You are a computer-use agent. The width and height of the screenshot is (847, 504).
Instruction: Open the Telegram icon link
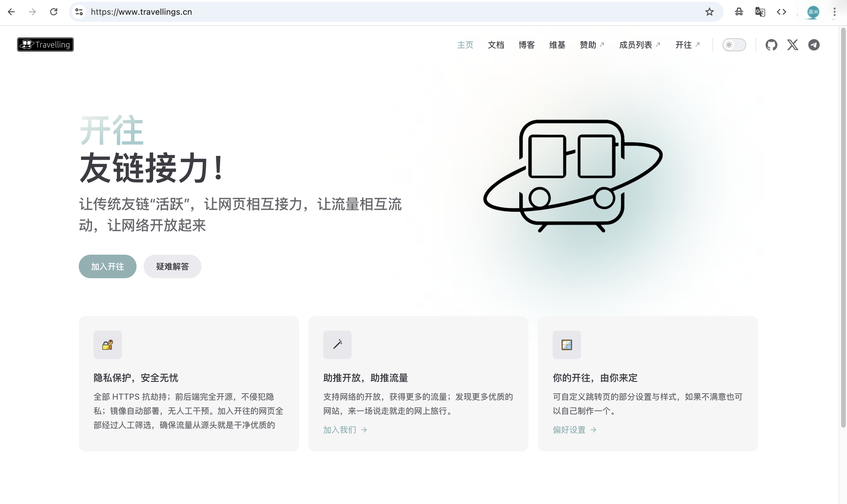(x=813, y=45)
